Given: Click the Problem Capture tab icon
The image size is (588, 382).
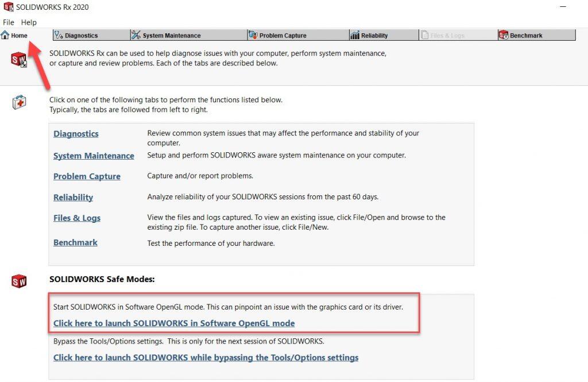Looking at the screenshot, I should 253,35.
